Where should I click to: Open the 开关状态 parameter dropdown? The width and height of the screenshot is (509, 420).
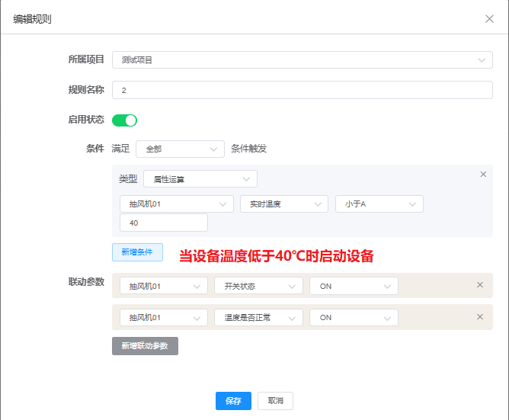point(258,286)
